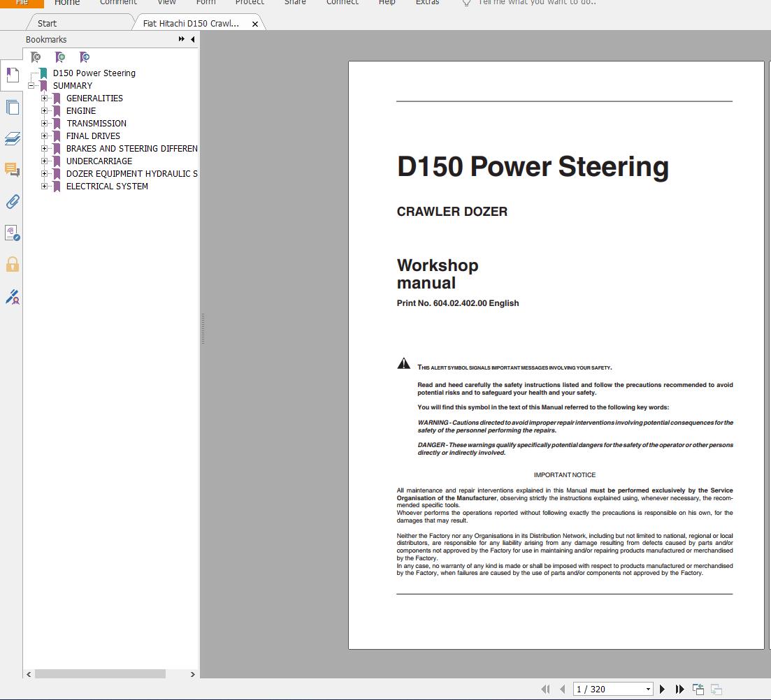Image resolution: width=771 pixels, height=700 pixels.
Task: Open the Layers sidebar panel
Action: pos(13,138)
